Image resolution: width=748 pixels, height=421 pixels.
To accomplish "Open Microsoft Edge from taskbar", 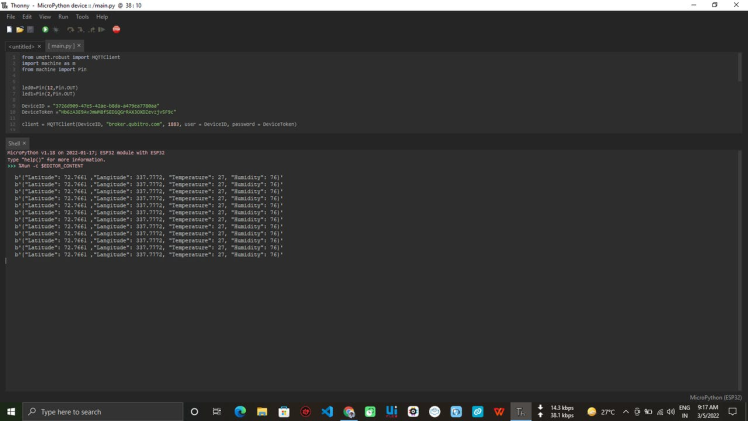I will [x=240, y=411].
